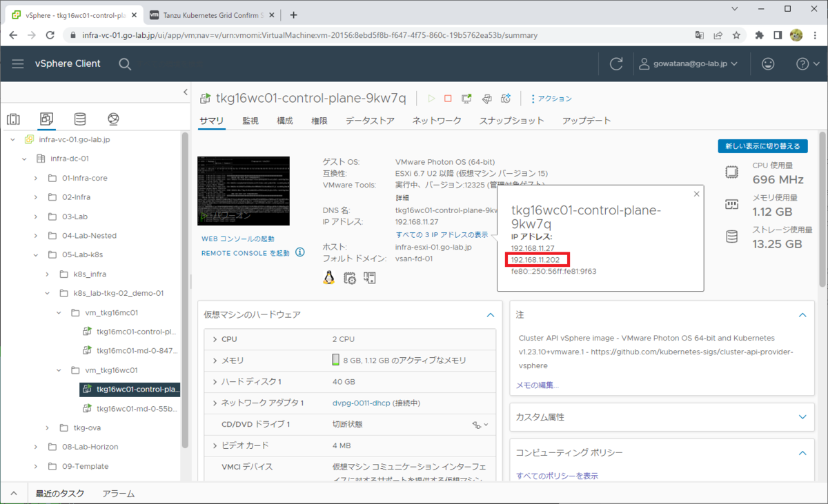
Task: Expand the ネットワーク アダプタ 1 row
Action: tap(215, 403)
